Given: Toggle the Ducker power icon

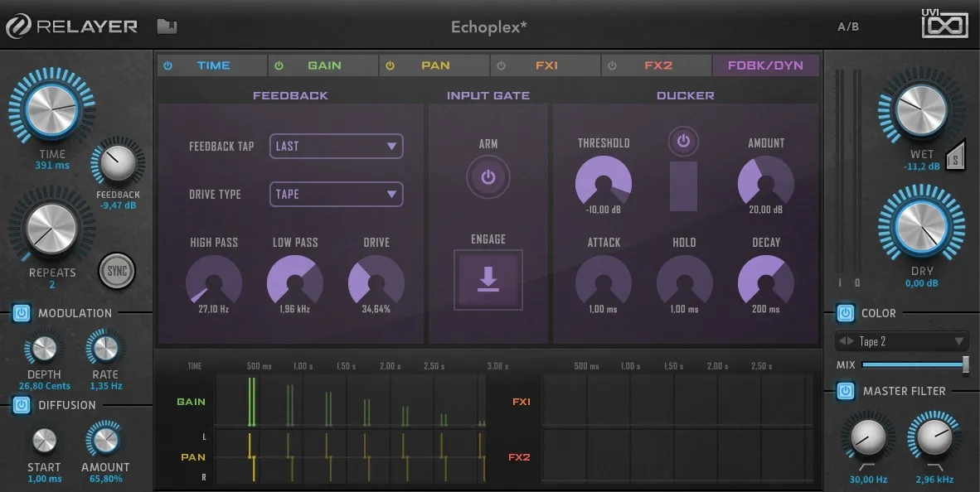Looking at the screenshot, I should coord(683,141).
